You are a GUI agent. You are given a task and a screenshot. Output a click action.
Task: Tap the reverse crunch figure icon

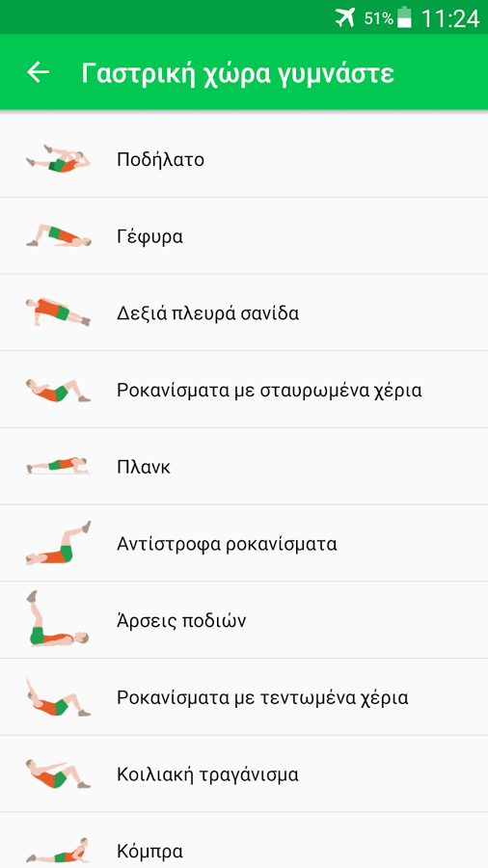click(x=58, y=543)
